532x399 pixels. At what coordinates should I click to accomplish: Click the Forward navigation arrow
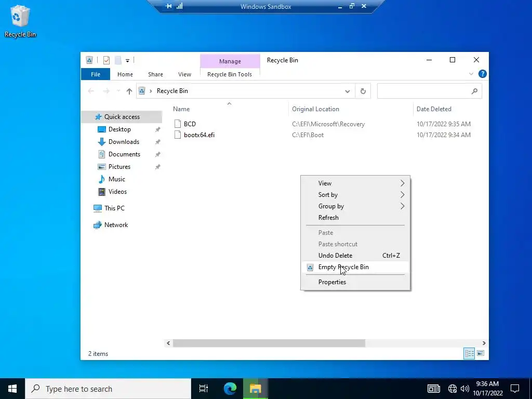pos(106,91)
